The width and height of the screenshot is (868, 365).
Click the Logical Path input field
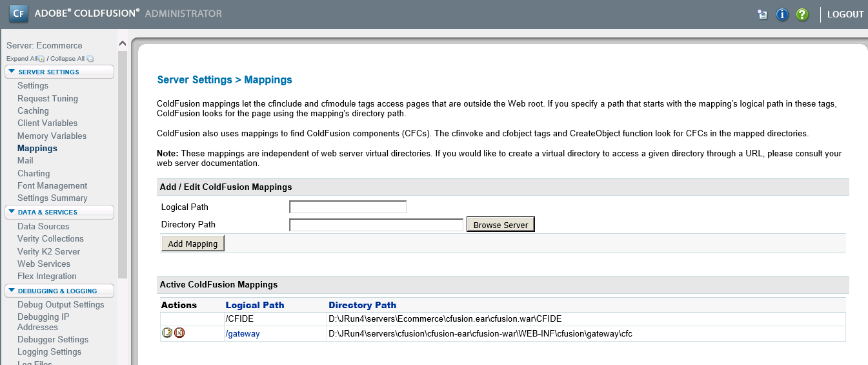[x=348, y=207]
